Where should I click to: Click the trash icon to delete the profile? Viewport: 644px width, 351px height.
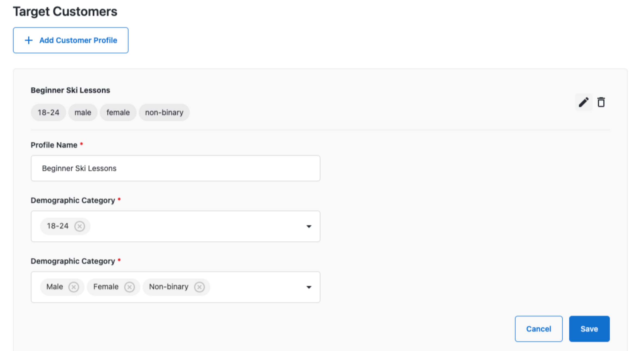(x=601, y=102)
